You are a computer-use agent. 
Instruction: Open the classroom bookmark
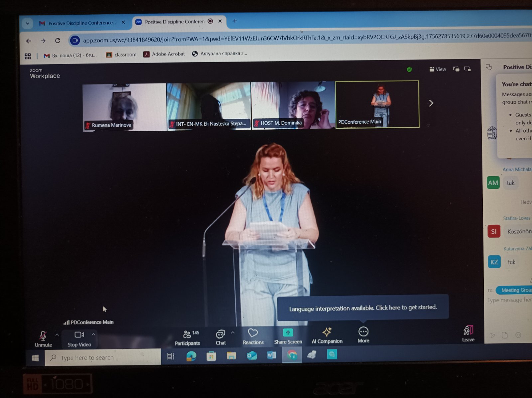click(x=121, y=55)
